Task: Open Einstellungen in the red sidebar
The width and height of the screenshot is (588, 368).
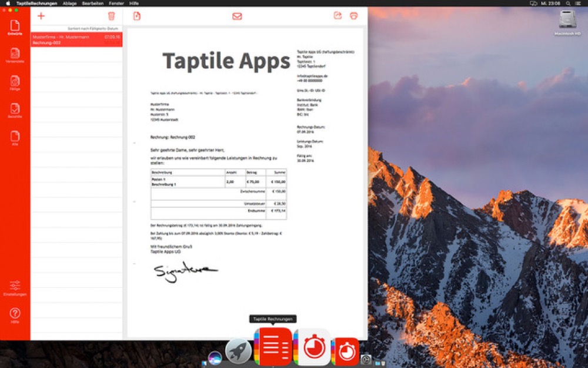Action: (15, 288)
